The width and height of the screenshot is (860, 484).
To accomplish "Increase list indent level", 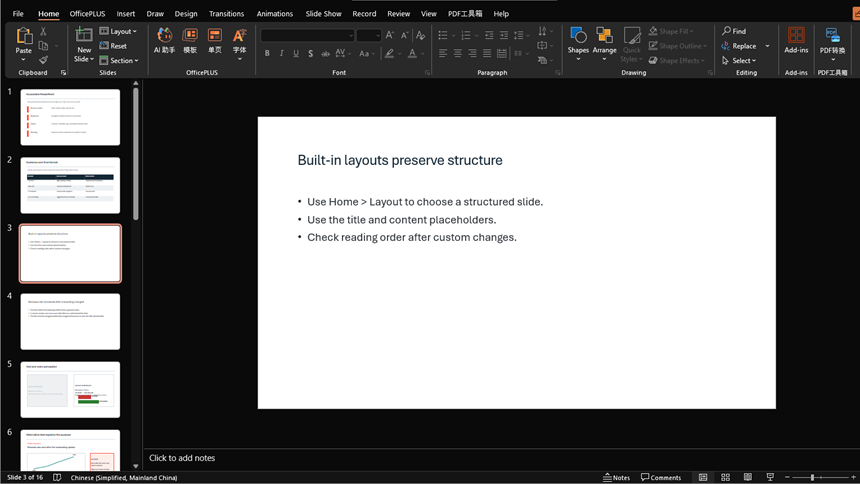I will [503, 35].
